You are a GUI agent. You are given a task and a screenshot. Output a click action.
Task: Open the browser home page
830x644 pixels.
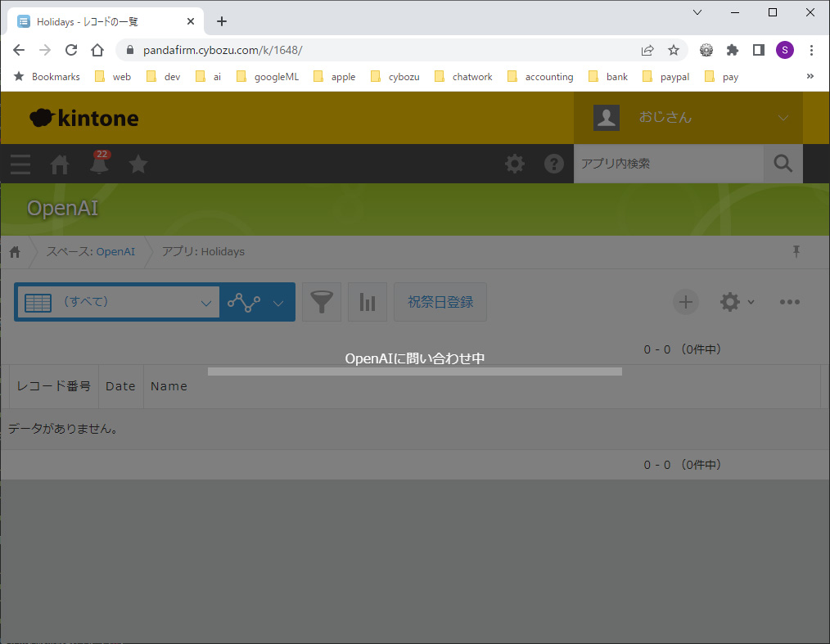[x=97, y=50]
